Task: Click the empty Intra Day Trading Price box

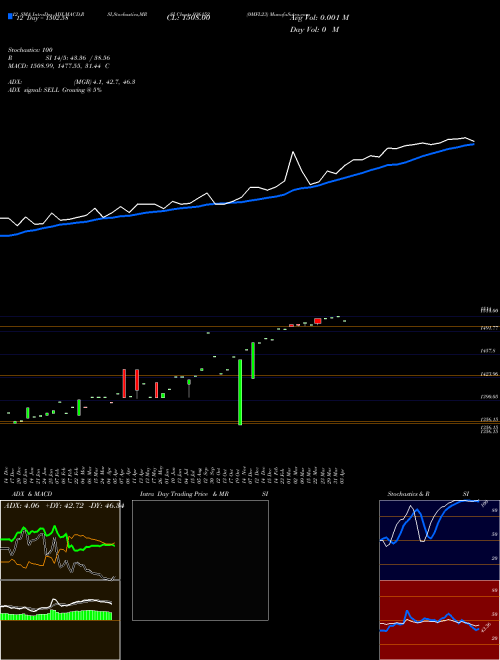Action: (200, 560)
